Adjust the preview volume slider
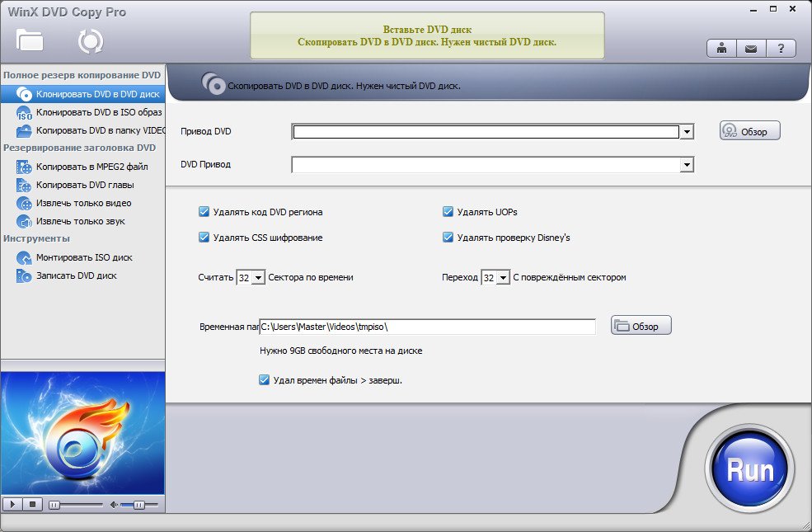This screenshot has width=812, height=532. coord(139,505)
